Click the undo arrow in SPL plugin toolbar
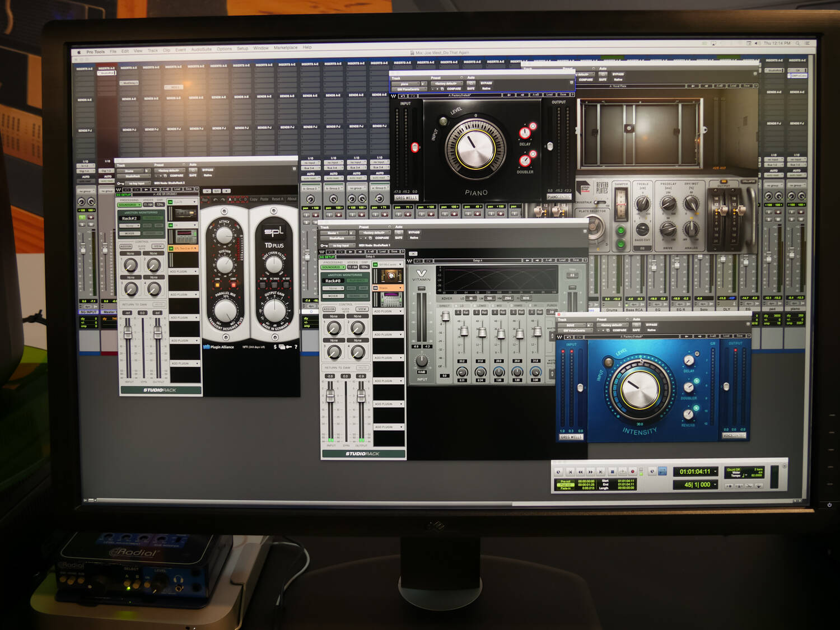The height and width of the screenshot is (630, 840). point(216,199)
